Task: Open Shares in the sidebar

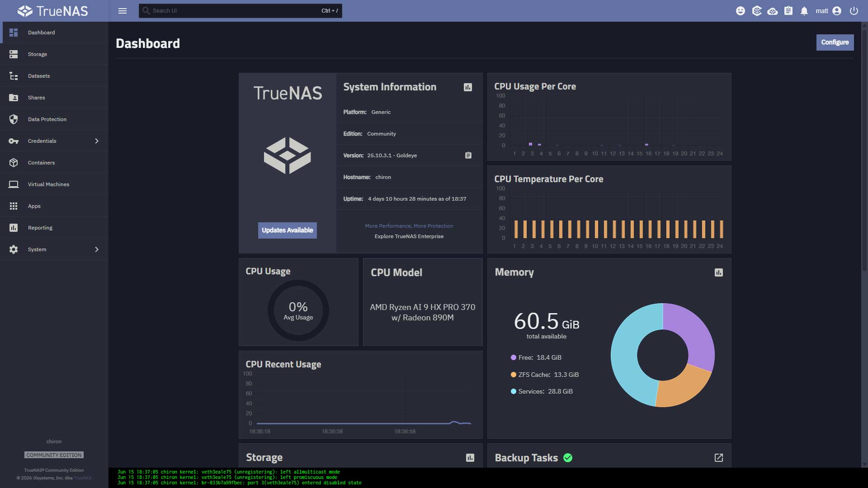Action: pos(54,98)
